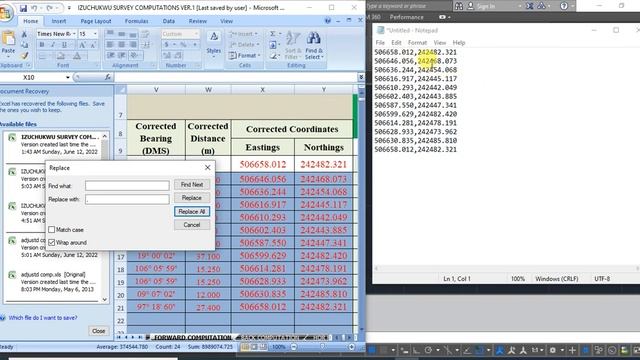Select Northings cell 242485.810
The image size is (640, 360).
[324, 294]
